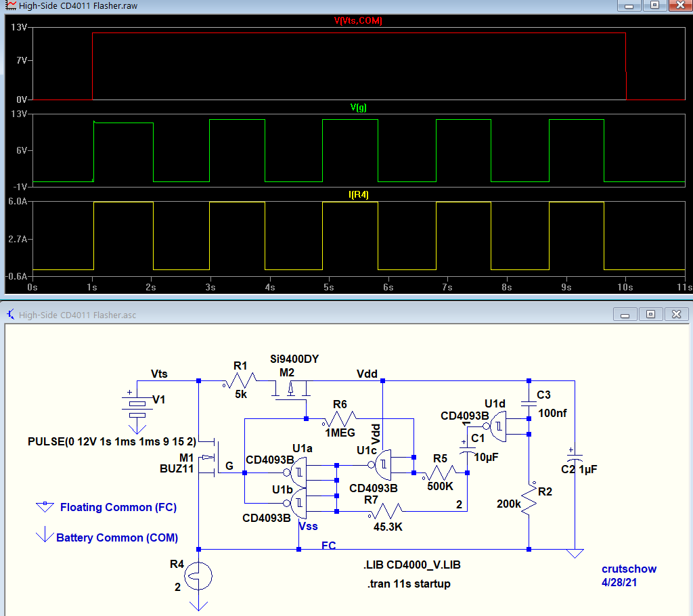
Task: Click the 10s time axis label
Action: [625, 288]
